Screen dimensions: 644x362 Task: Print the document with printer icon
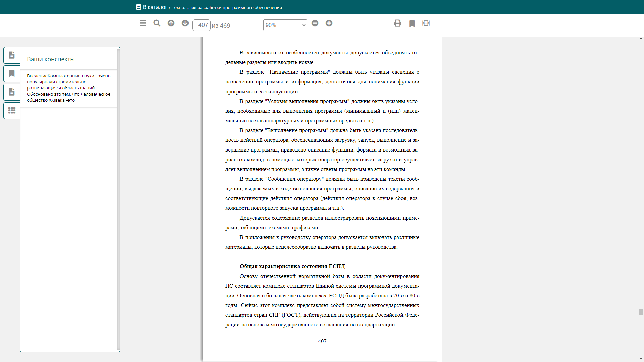click(398, 23)
